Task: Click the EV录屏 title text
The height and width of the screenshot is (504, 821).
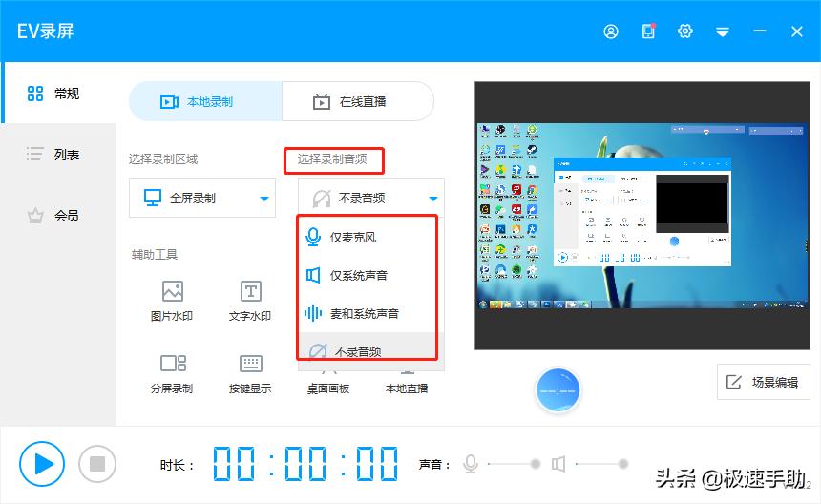Action: [x=45, y=31]
